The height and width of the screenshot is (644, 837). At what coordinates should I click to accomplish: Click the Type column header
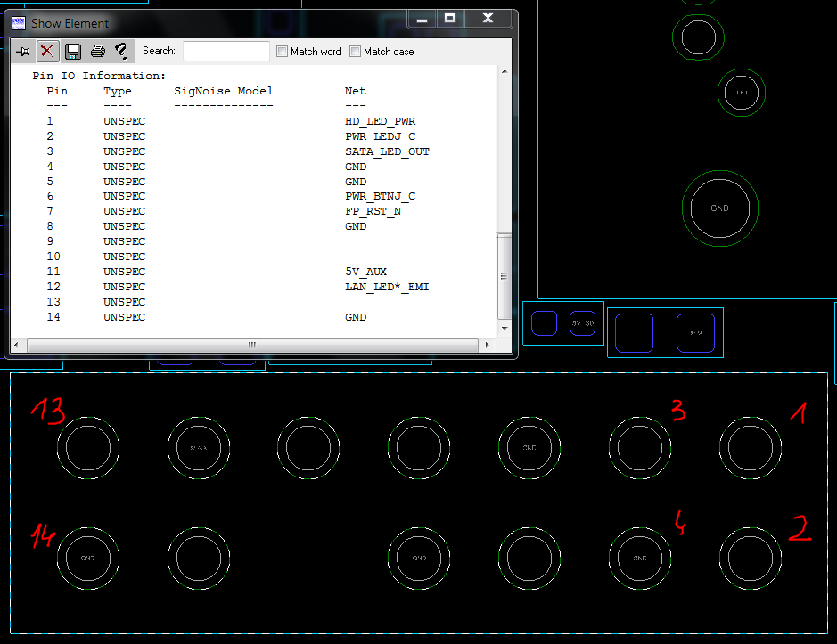coord(117,91)
